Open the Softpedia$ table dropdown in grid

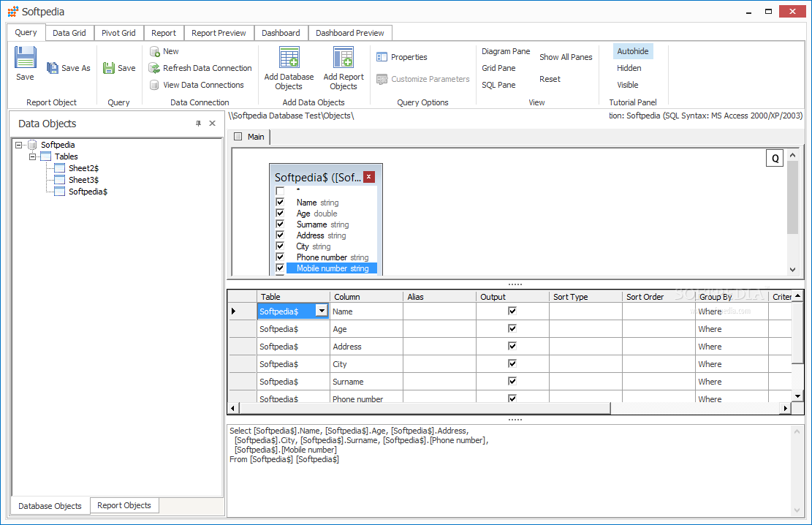[322, 311]
